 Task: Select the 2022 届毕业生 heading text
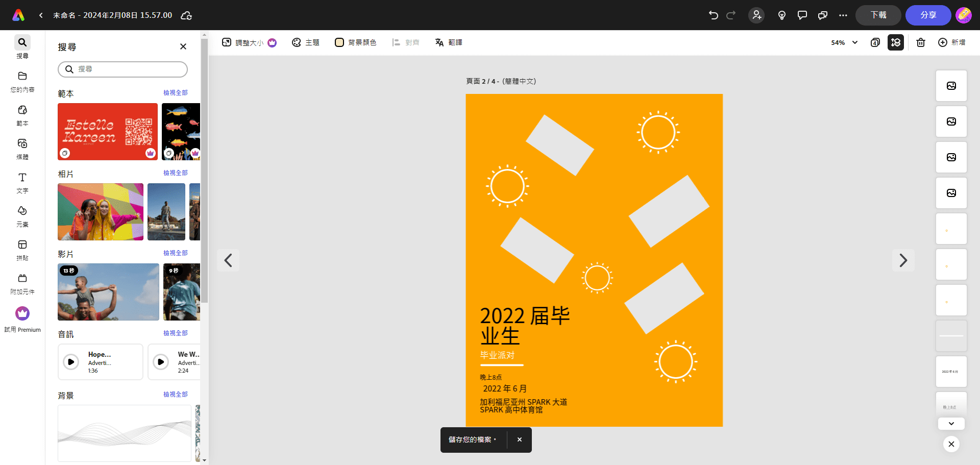(x=525, y=326)
